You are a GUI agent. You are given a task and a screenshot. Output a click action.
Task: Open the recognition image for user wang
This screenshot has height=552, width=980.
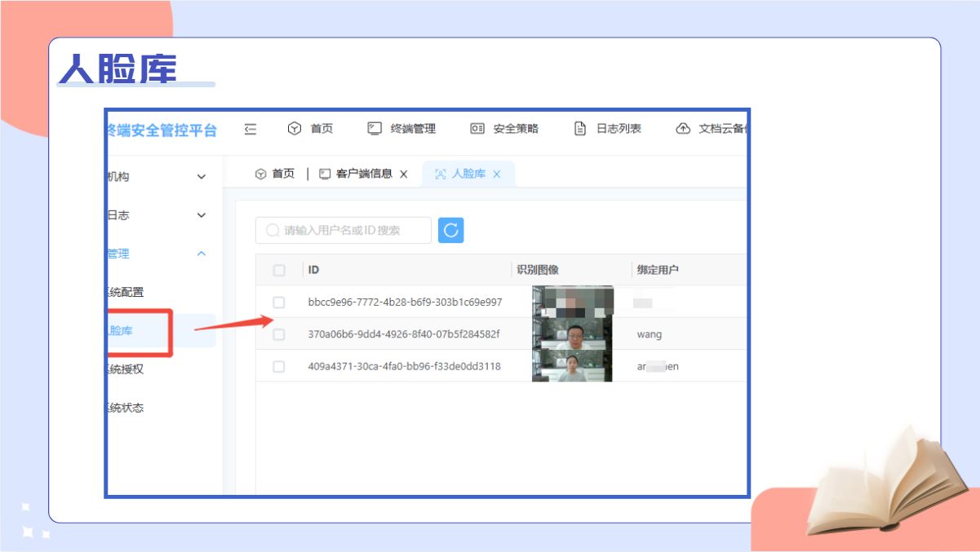[x=572, y=334]
